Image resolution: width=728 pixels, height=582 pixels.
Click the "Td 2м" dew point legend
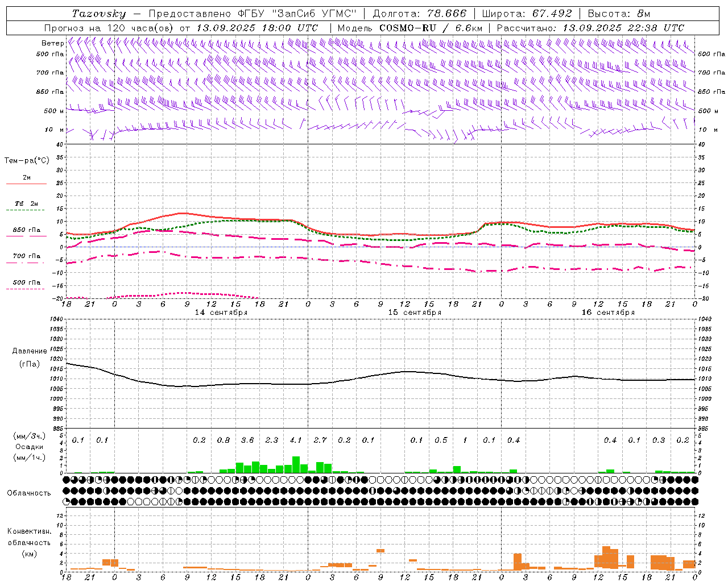[26, 203]
